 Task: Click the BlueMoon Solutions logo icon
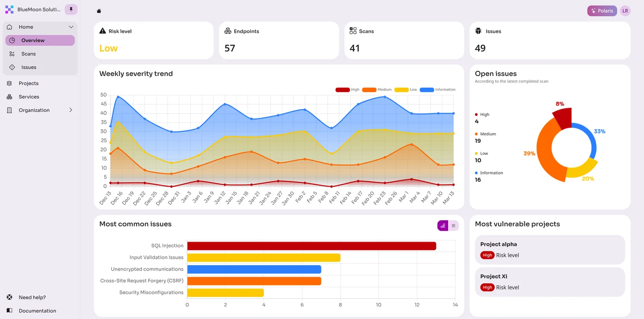point(9,9)
